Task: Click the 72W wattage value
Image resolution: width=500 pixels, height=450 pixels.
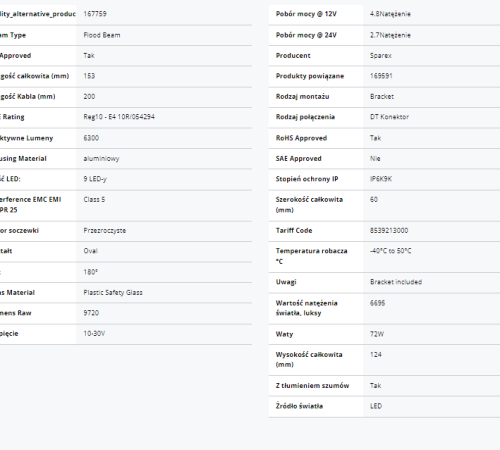Action: click(x=377, y=334)
